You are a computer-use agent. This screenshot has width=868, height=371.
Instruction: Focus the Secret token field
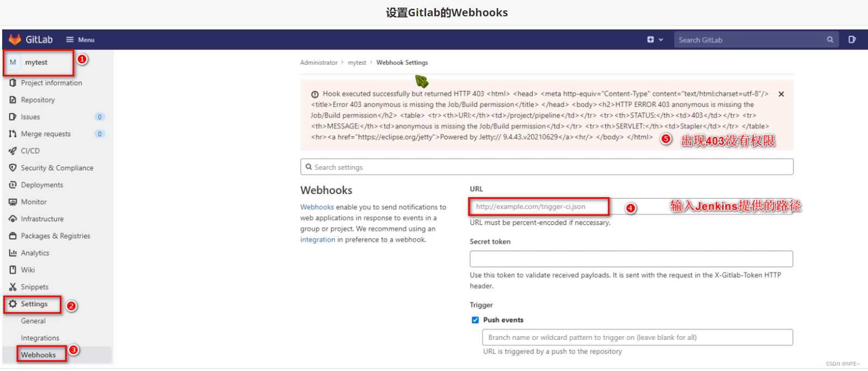(x=631, y=259)
